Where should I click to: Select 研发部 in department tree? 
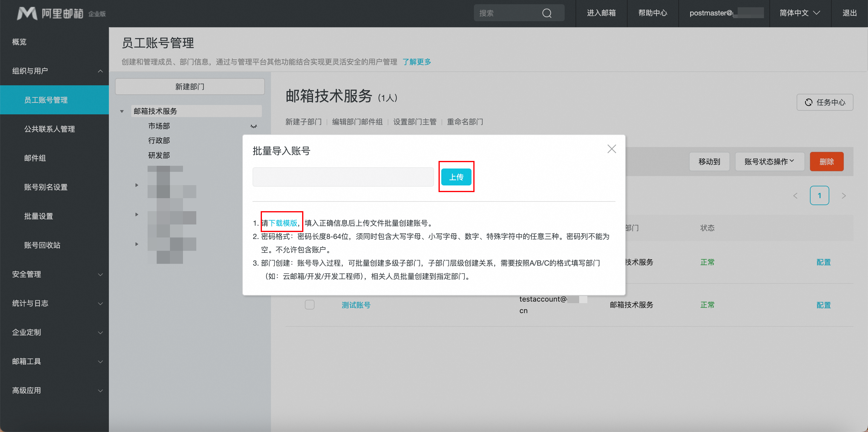159,155
